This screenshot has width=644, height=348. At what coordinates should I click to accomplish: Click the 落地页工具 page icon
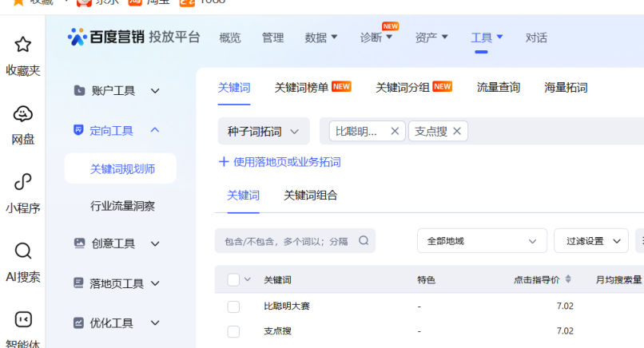(78, 283)
